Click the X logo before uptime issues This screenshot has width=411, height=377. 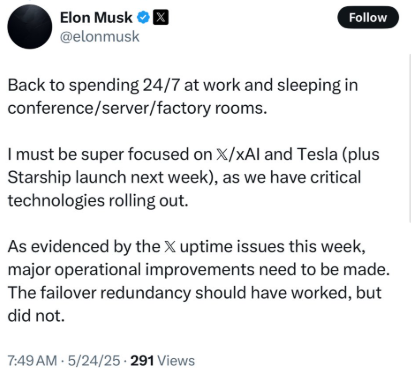[170, 247]
